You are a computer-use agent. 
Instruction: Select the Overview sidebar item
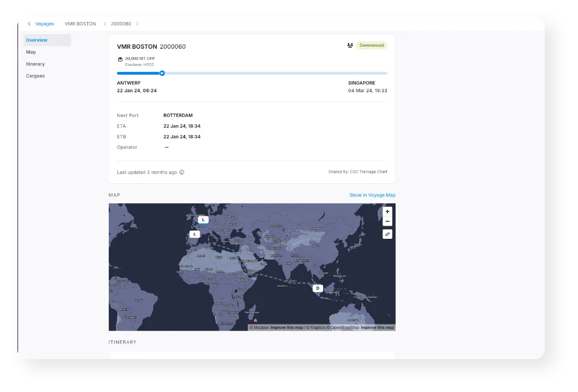coord(36,40)
